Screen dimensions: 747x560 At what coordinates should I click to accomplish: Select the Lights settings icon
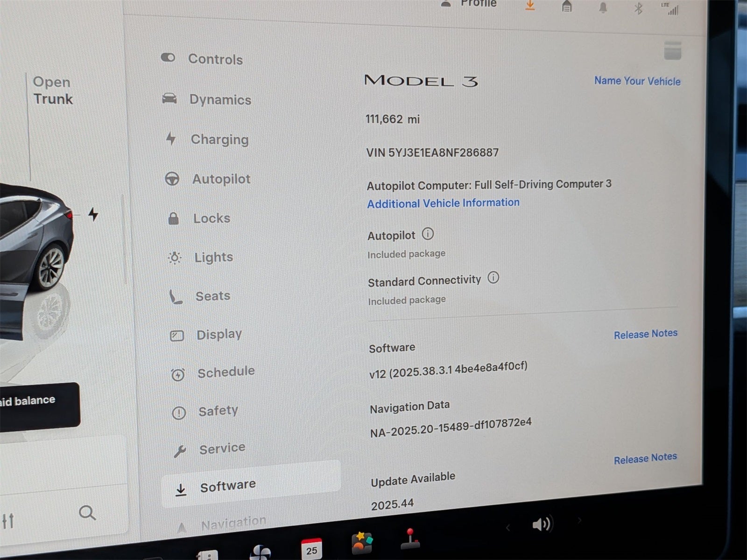[x=174, y=257]
